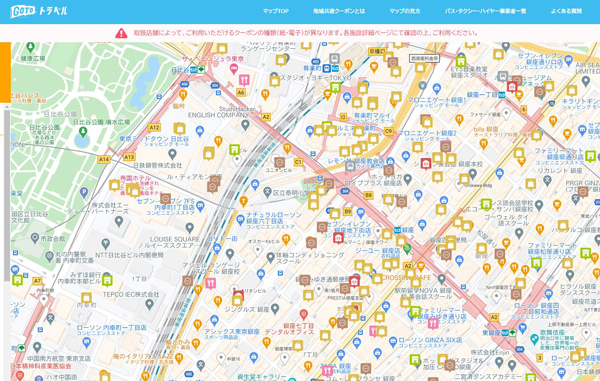The height and width of the screenshot is (381, 600).
Task: Expand the orange side panel tab
Action: pyautogui.click(x=5, y=72)
